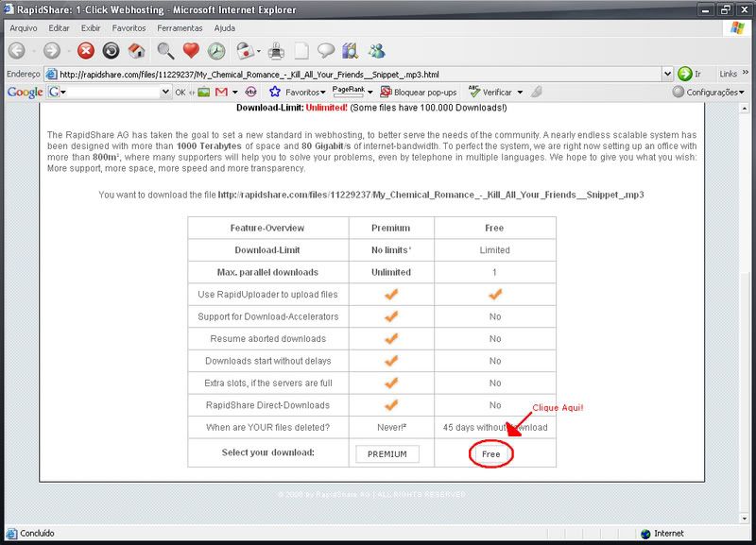
Task: Click the Gmail icon in Google toolbar
Action: (222, 92)
